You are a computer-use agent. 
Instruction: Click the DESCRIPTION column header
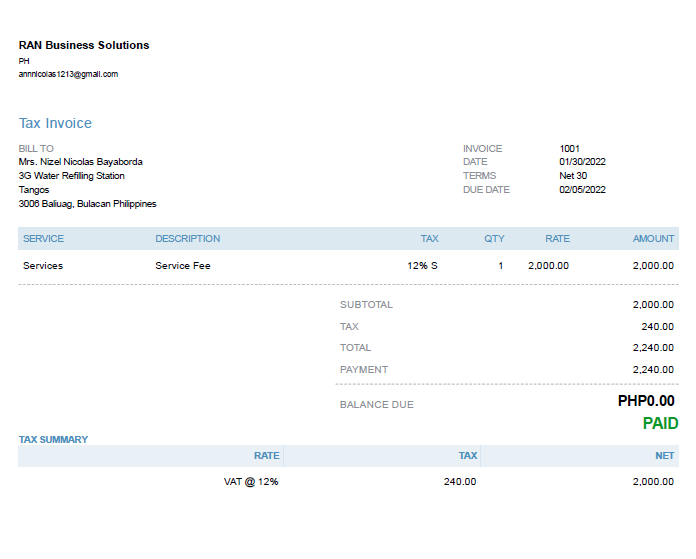click(187, 239)
